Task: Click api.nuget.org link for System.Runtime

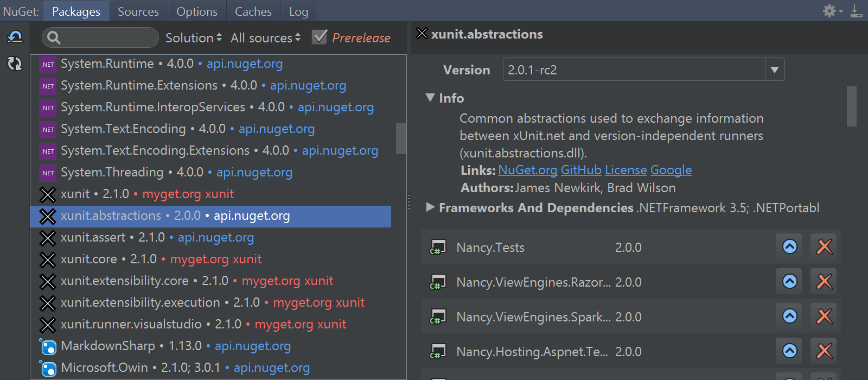Action: point(245,64)
